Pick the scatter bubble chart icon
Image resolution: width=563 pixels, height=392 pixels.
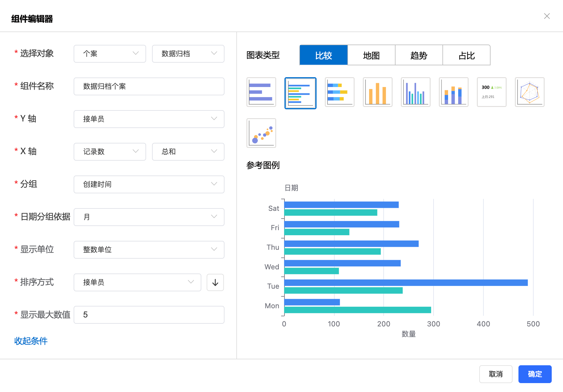pos(261,133)
